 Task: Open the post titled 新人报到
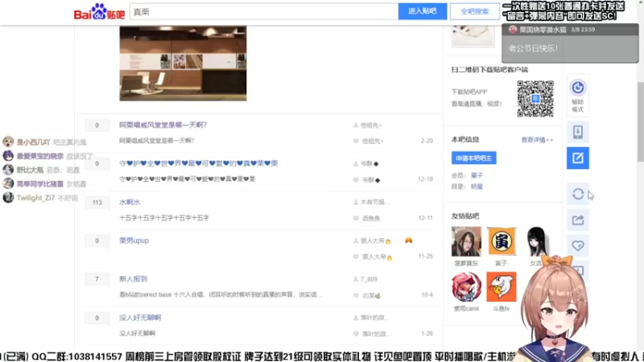[133, 279]
